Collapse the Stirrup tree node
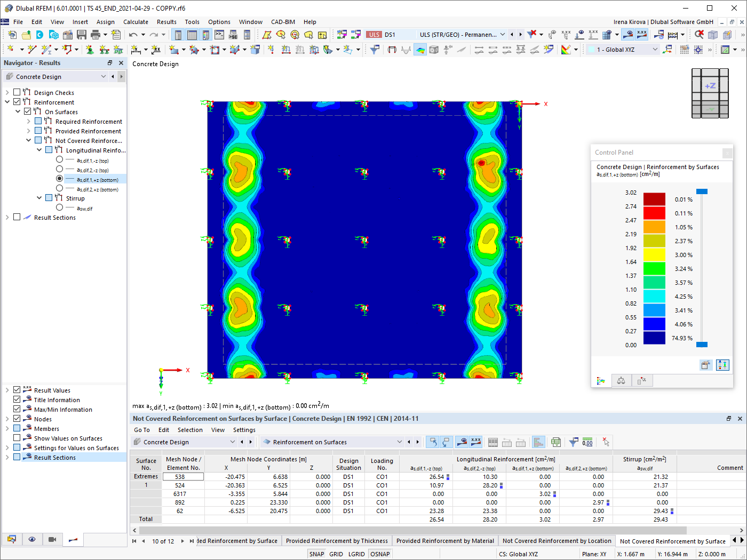 click(39, 198)
